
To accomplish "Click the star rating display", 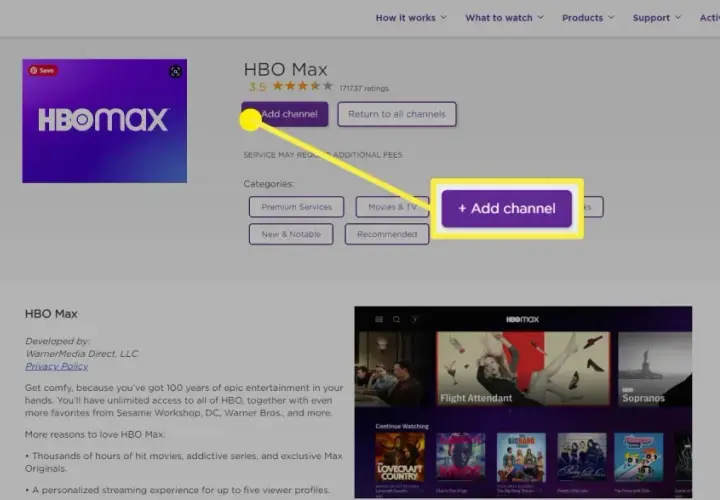I will 303,86.
